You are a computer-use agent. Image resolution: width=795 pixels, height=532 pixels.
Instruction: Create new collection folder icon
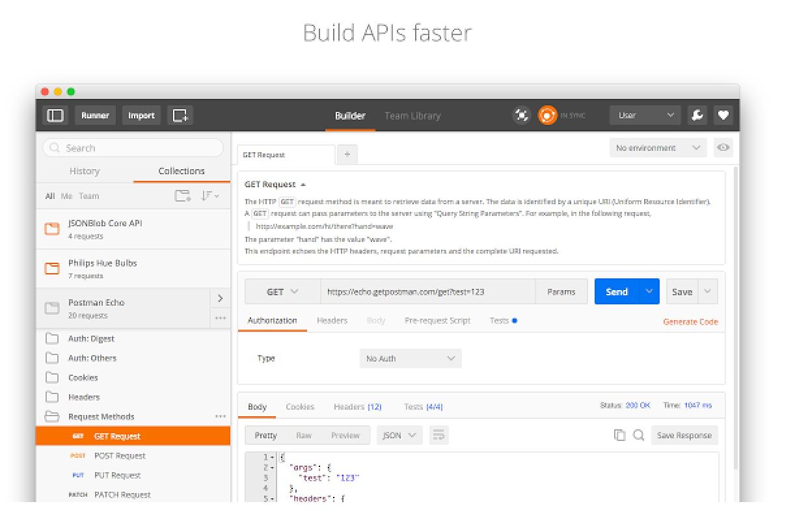coord(183,196)
